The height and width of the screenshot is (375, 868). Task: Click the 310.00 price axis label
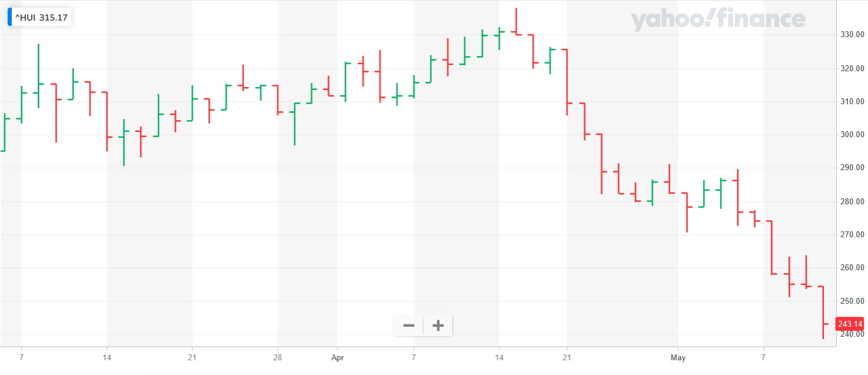point(851,101)
